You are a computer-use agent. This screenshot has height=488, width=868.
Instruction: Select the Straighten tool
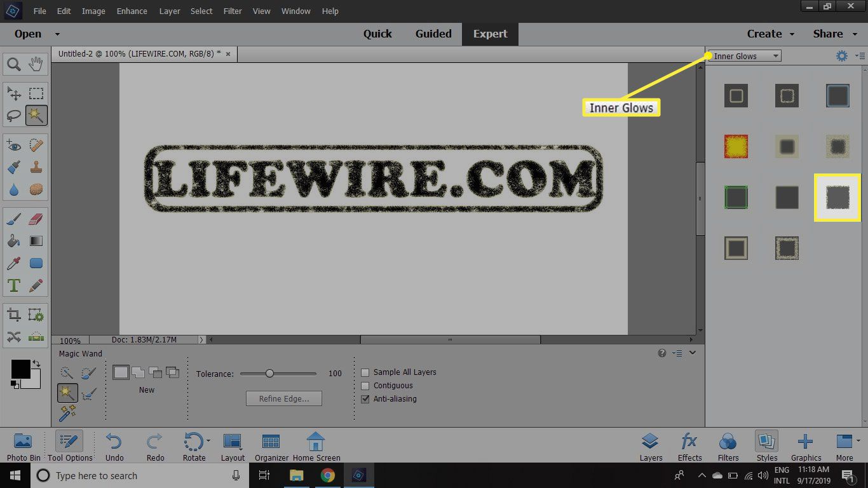point(36,337)
